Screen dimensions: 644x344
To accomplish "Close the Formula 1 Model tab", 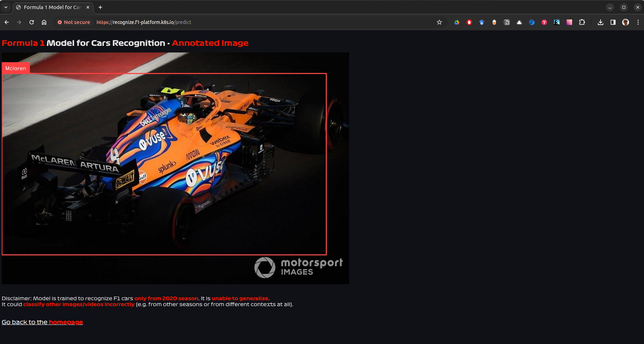I will [x=88, y=7].
